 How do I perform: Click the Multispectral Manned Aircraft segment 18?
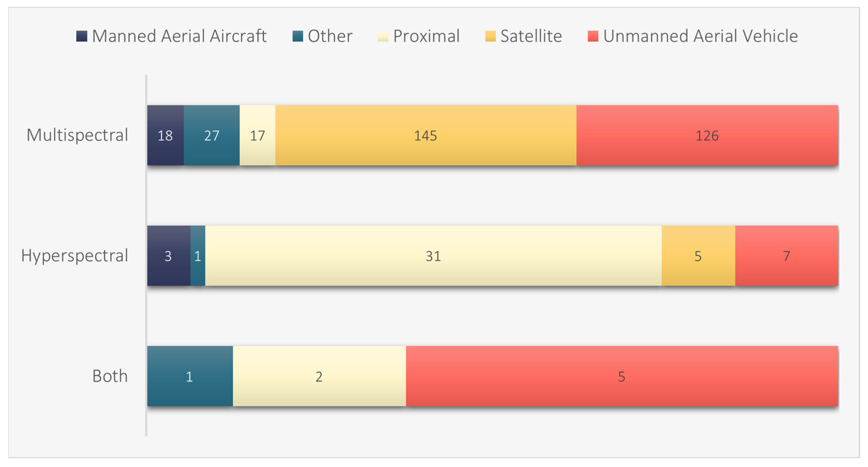tap(165, 135)
